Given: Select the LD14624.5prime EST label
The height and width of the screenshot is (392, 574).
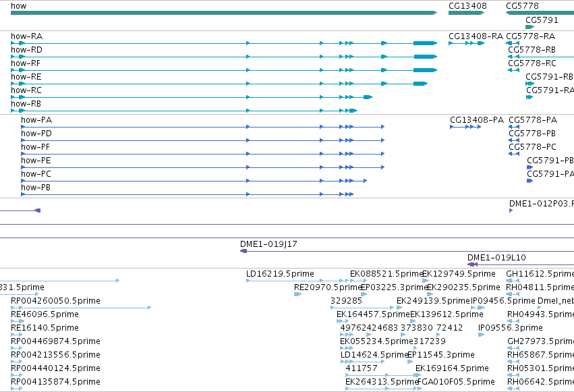Looking at the screenshot, I should pyautogui.click(x=374, y=355).
